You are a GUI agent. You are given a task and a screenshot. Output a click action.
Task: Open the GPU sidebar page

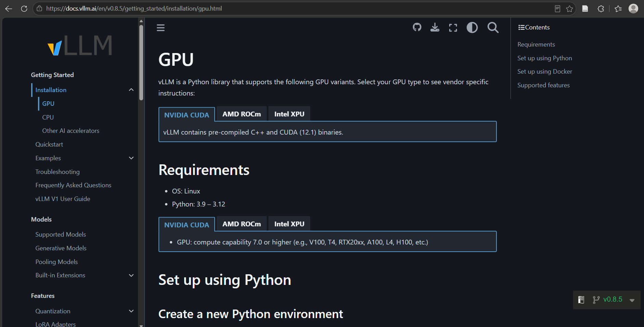(x=48, y=103)
